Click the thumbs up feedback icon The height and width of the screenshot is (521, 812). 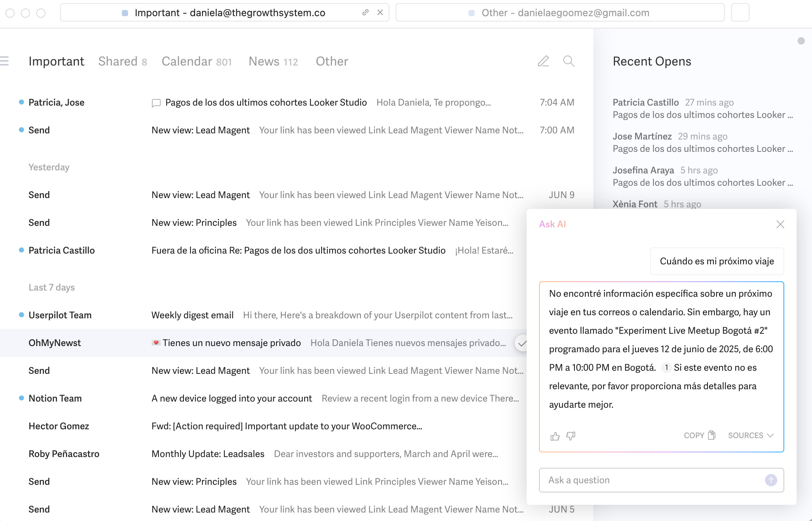tap(555, 436)
